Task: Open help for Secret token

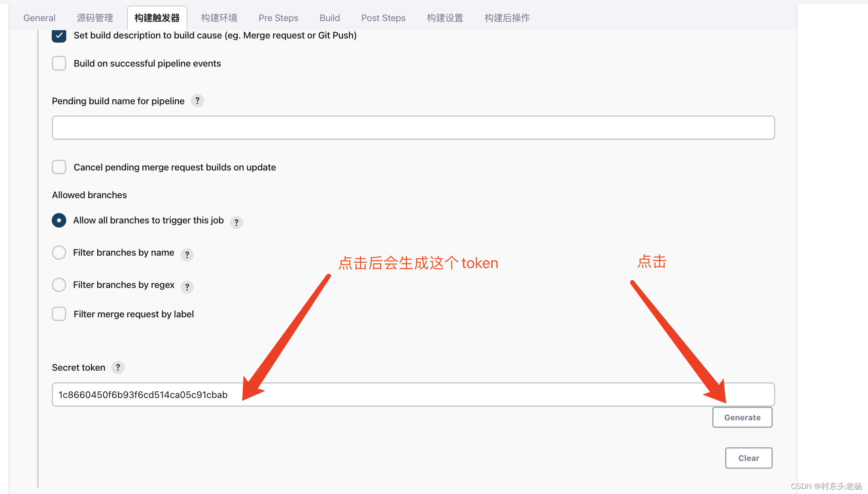Action: click(x=118, y=367)
